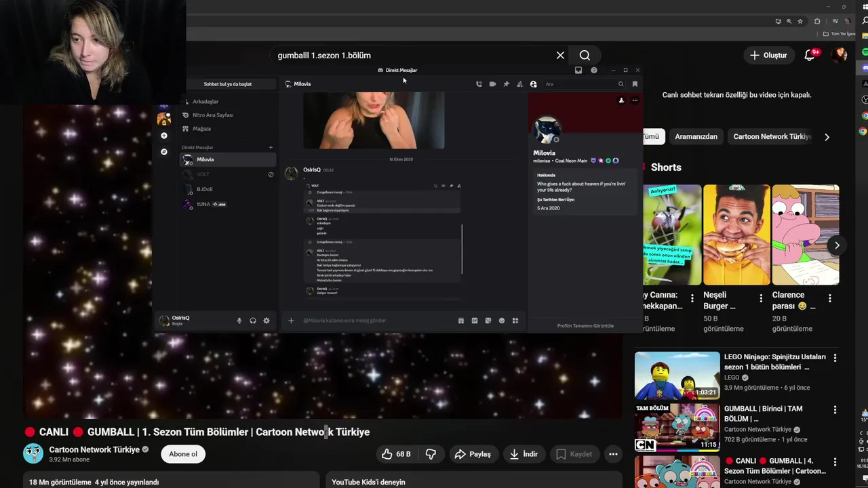The width and height of the screenshot is (868, 488).
Task: Select the VOLT direct message
Action: click(x=228, y=174)
